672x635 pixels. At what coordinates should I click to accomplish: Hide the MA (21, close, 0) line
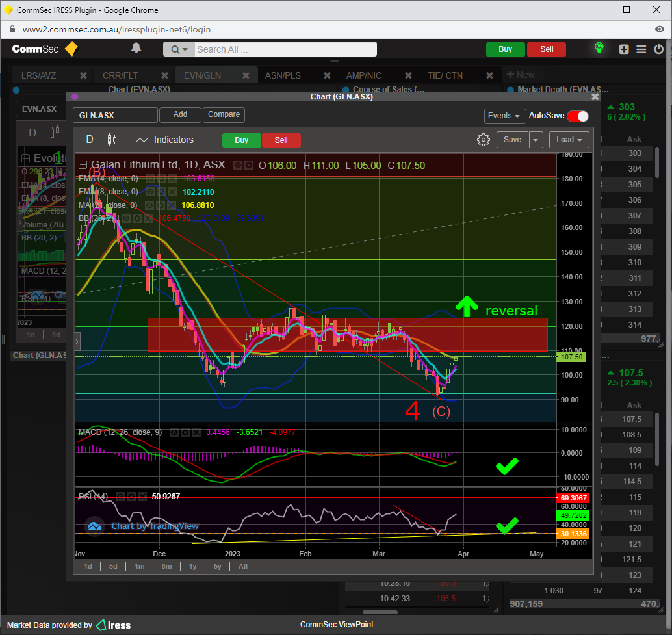(149, 205)
